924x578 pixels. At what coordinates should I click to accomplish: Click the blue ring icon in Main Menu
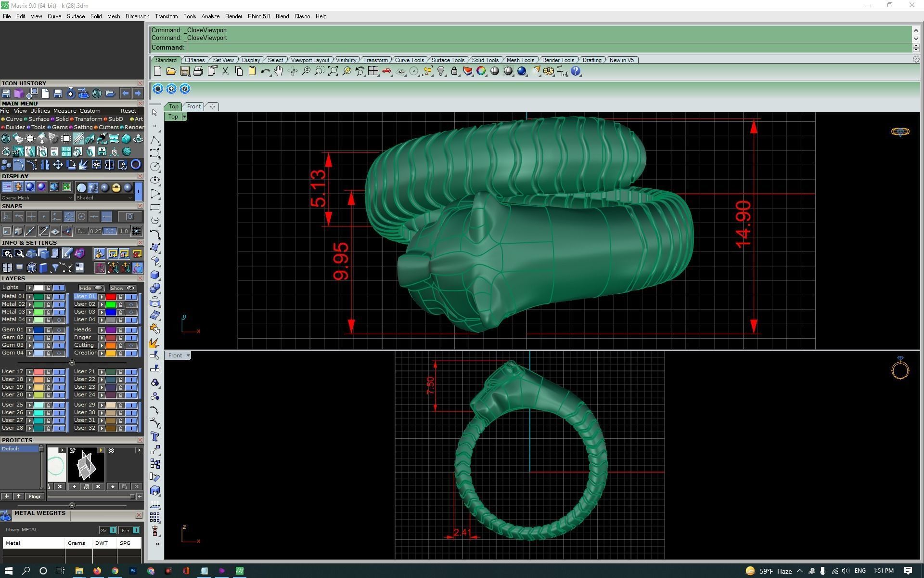[x=136, y=165]
